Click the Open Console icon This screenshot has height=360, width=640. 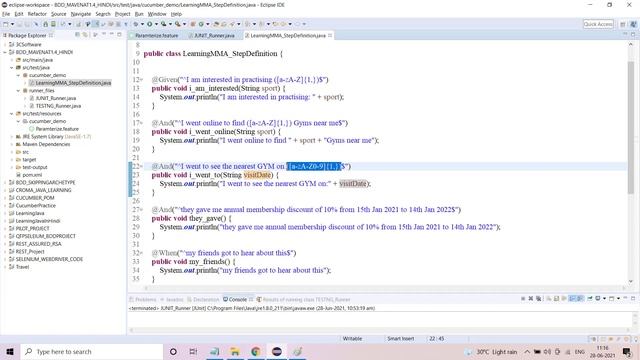click(x=611, y=299)
